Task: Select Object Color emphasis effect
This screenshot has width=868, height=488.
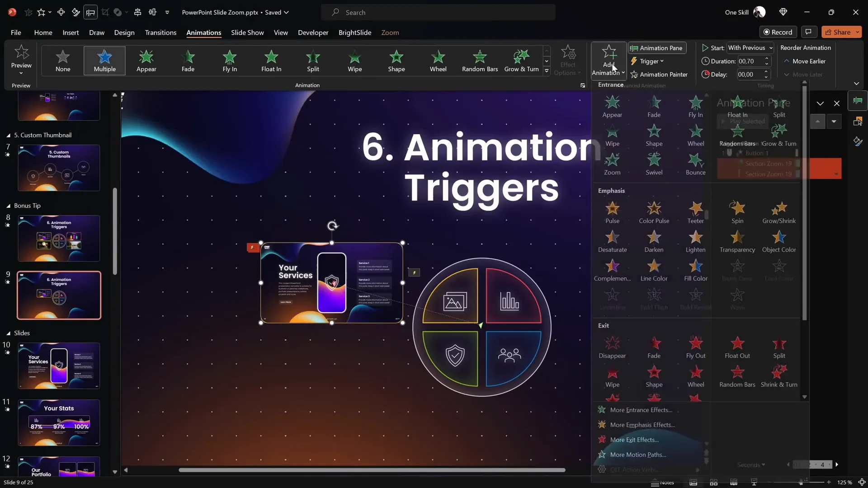Action: coord(779,241)
